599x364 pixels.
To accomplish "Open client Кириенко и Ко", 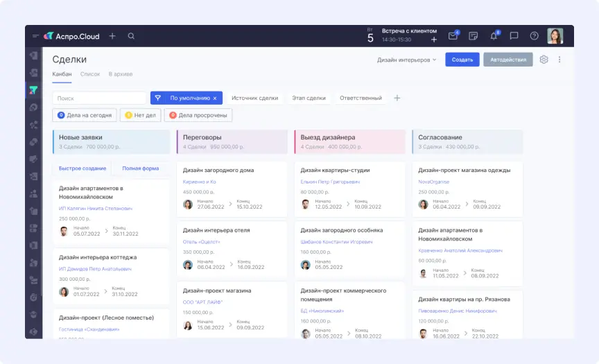I will pos(200,182).
